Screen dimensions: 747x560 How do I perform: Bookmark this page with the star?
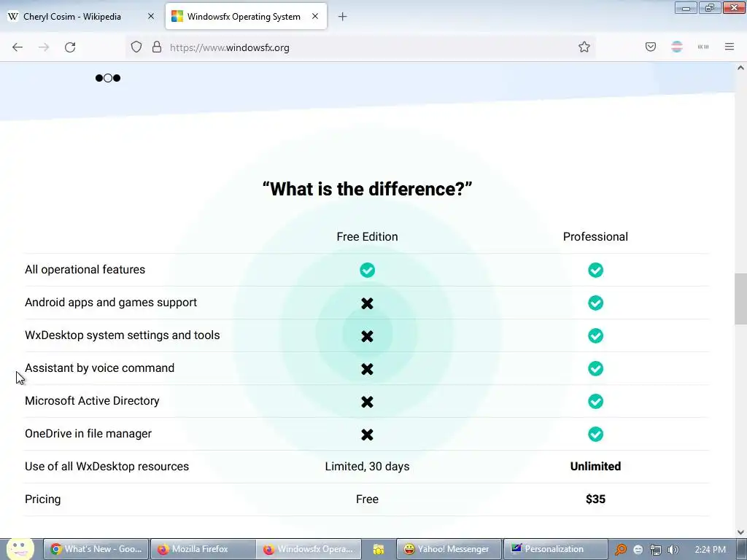pyautogui.click(x=584, y=47)
